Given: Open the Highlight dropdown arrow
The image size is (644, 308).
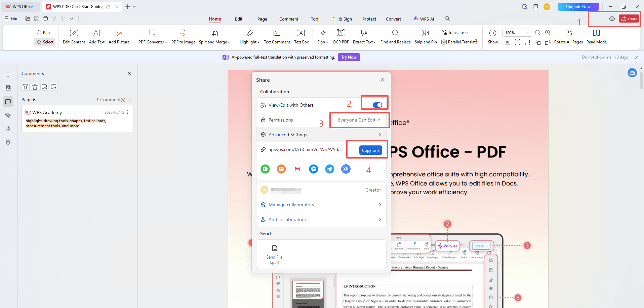Looking at the screenshot, I should point(258,42).
